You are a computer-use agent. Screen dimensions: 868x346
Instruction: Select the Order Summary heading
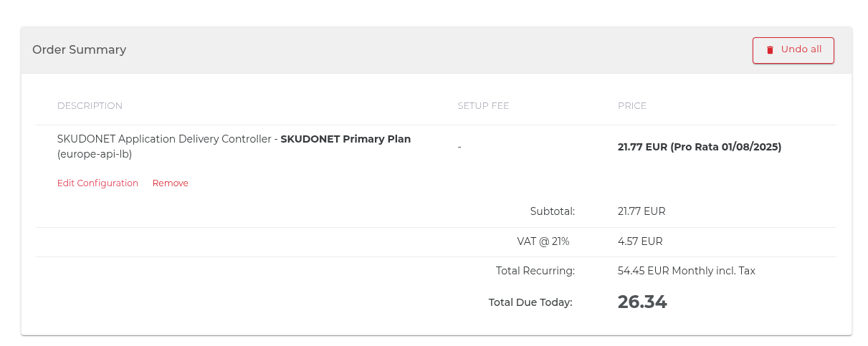pyautogui.click(x=80, y=50)
